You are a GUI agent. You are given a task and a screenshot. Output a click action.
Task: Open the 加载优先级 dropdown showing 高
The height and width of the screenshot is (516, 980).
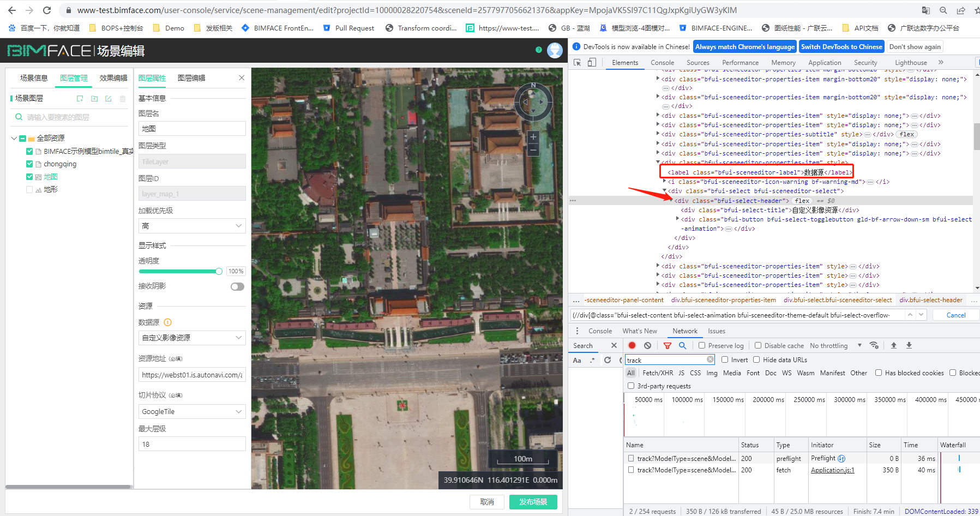click(192, 226)
